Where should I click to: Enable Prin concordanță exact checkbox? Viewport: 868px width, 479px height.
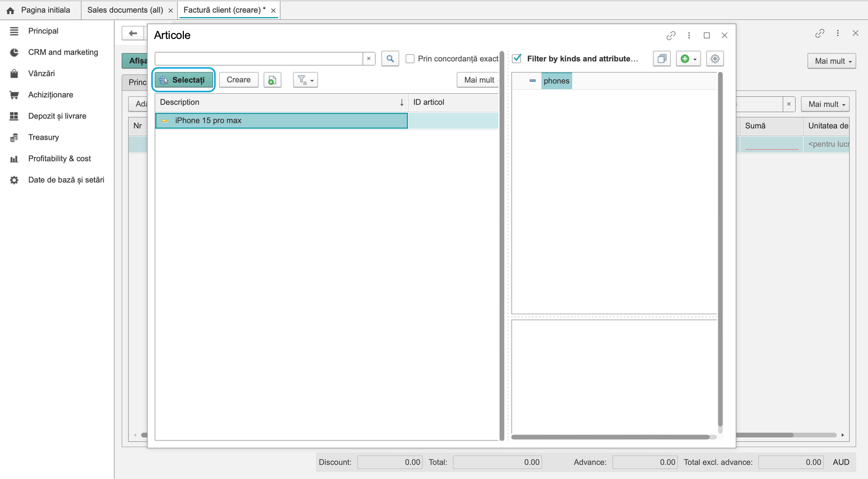pos(410,59)
